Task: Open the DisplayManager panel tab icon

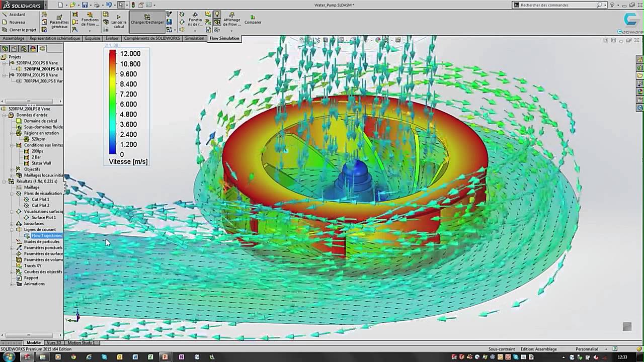Action: 33,49
